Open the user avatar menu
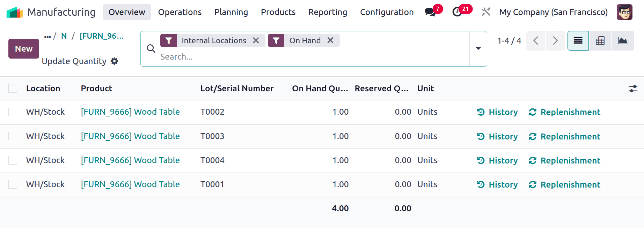The width and height of the screenshot is (644, 228). (624, 12)
